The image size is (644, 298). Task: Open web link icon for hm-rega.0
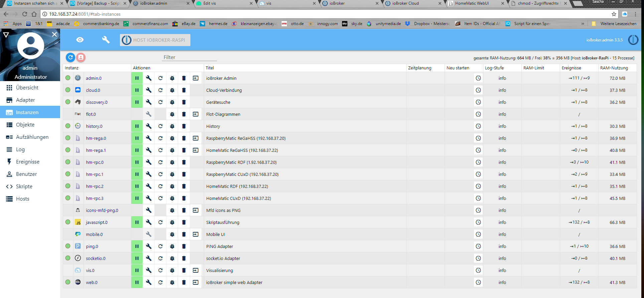click(x=195, y=138)
